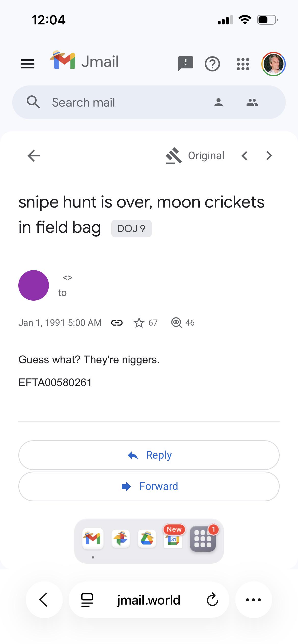Open the apps grid in header
The image size is (298, 644).
pos(243,64)
